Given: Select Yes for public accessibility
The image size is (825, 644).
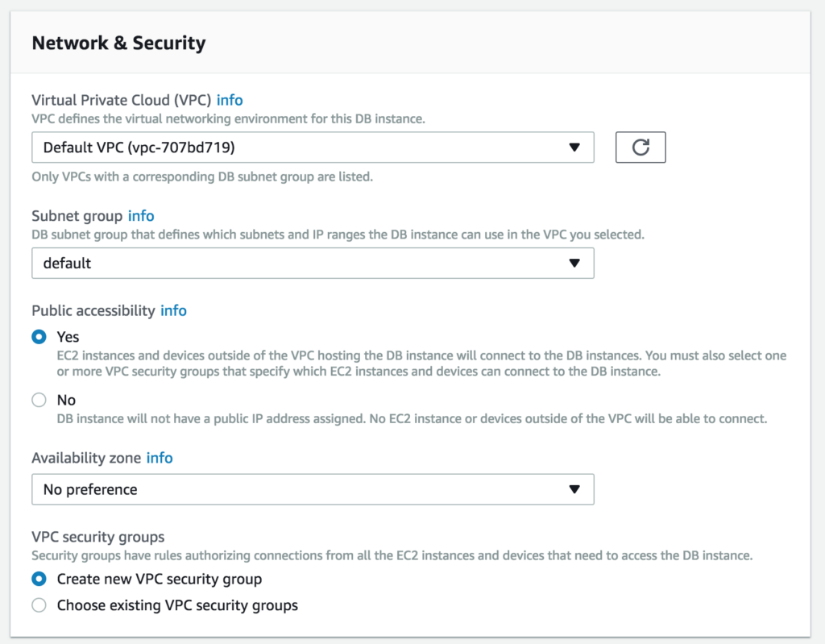Looking at the screenshot, I should click(39, 337).
